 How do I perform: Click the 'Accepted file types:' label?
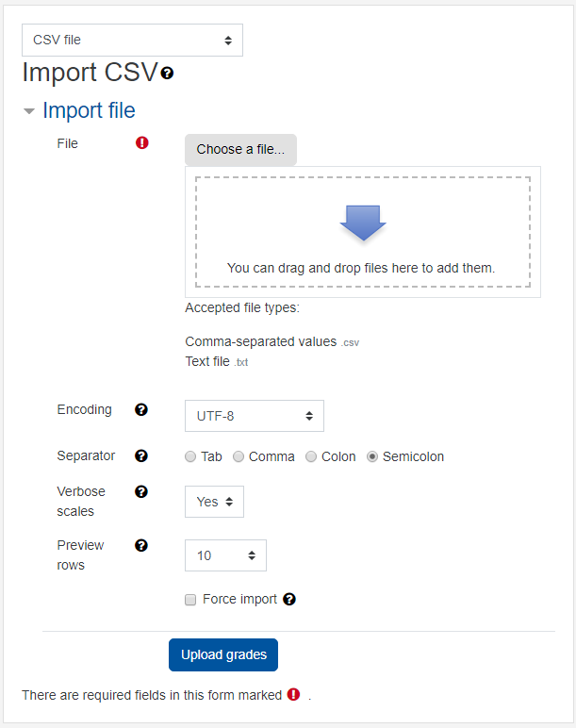242,307
